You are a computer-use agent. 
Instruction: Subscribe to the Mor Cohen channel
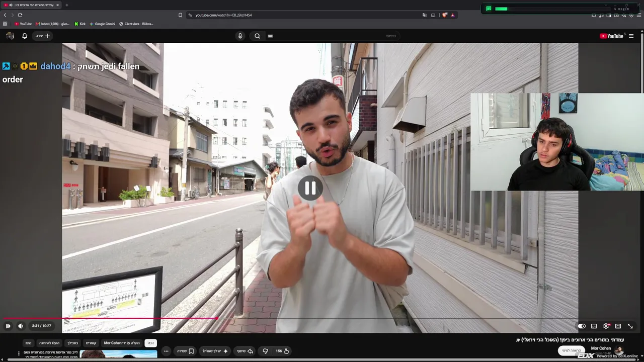[571, 350]
